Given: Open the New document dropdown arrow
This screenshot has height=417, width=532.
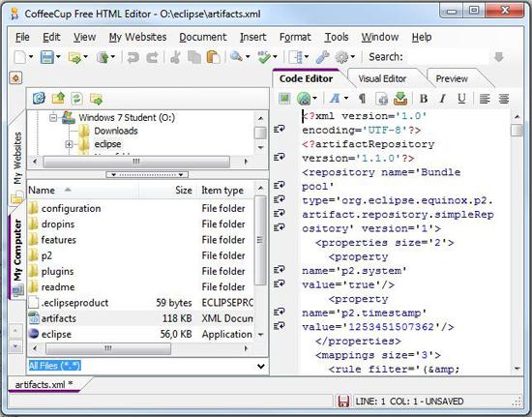Looking at the screenshot, I should click(31, 57).
